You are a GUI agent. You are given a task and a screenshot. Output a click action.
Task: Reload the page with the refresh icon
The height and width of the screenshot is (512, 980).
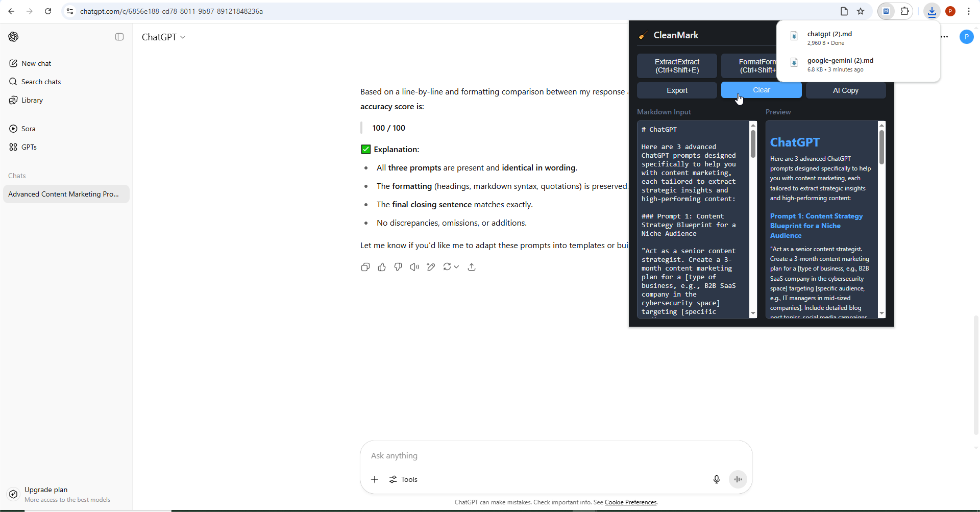48,11
